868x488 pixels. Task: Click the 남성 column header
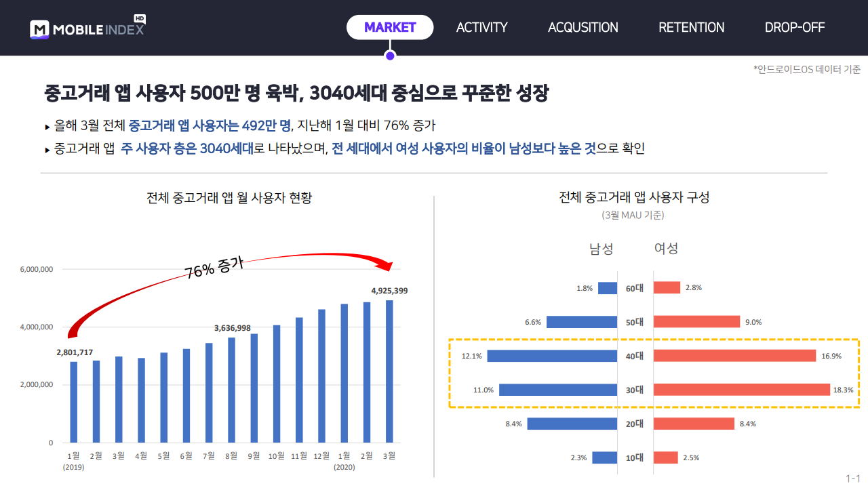pyautogui.click(x=601, y=249)
